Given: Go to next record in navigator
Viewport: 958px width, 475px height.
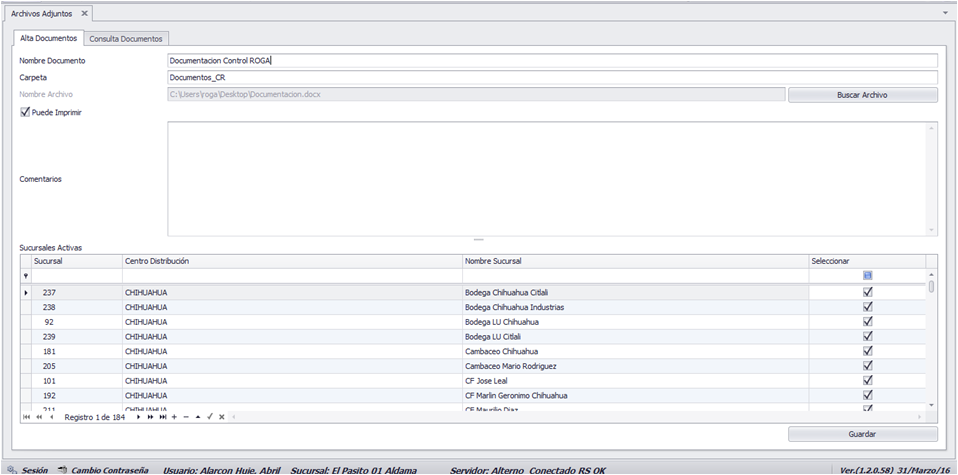Looking at the screenshot, I should [139, 417].
